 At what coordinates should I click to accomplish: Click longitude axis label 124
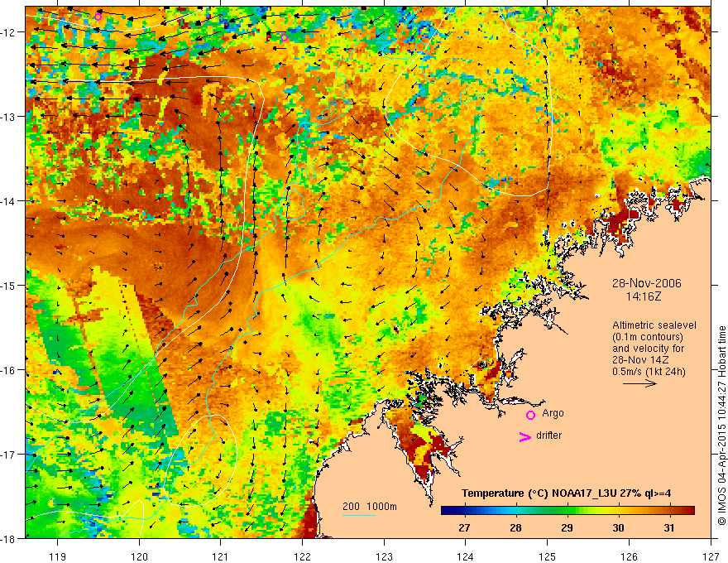tap(466, 556)
